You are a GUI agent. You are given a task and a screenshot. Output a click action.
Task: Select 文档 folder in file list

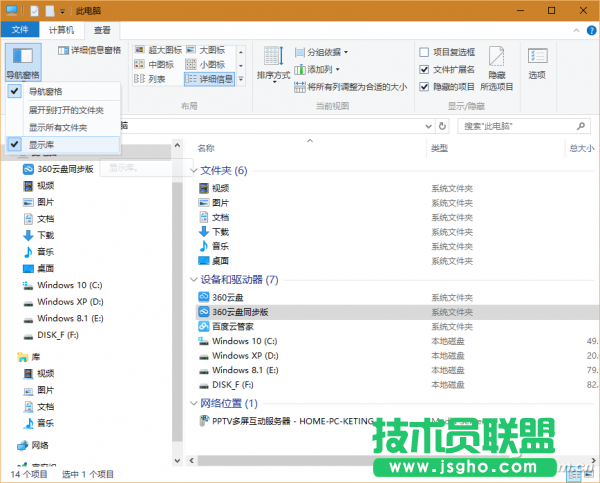pyautogui.click(x=214, y=217)
